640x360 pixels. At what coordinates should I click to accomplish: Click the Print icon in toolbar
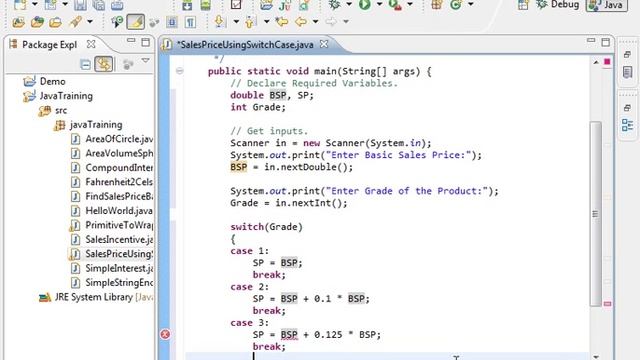117,4
